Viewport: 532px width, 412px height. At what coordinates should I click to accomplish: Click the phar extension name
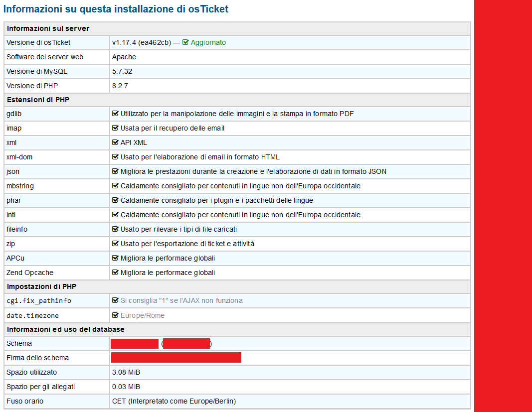[x=13, y=200]
